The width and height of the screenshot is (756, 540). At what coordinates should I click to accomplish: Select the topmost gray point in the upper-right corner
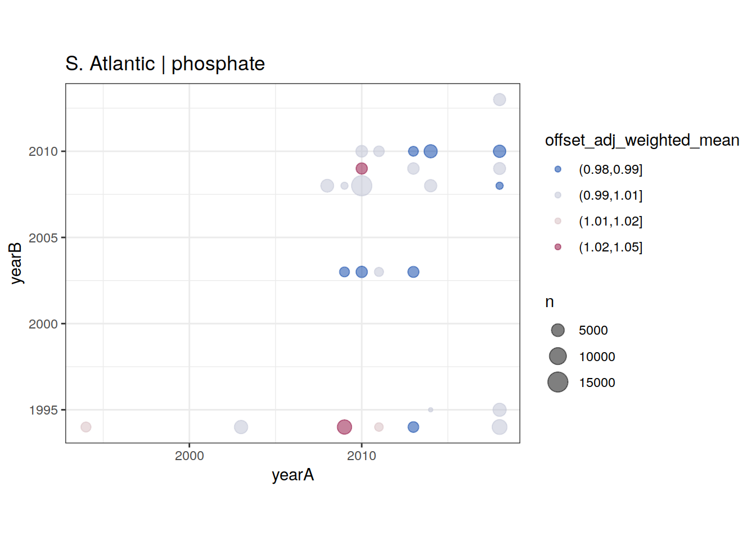coord(499,100)
